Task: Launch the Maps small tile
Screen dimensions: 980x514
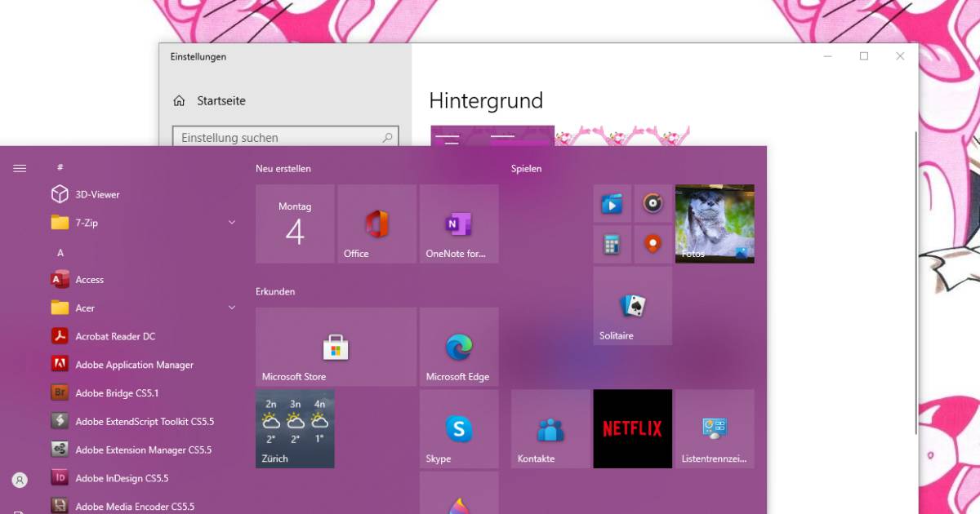Action: pyautogui.click(x=653, y=244)
